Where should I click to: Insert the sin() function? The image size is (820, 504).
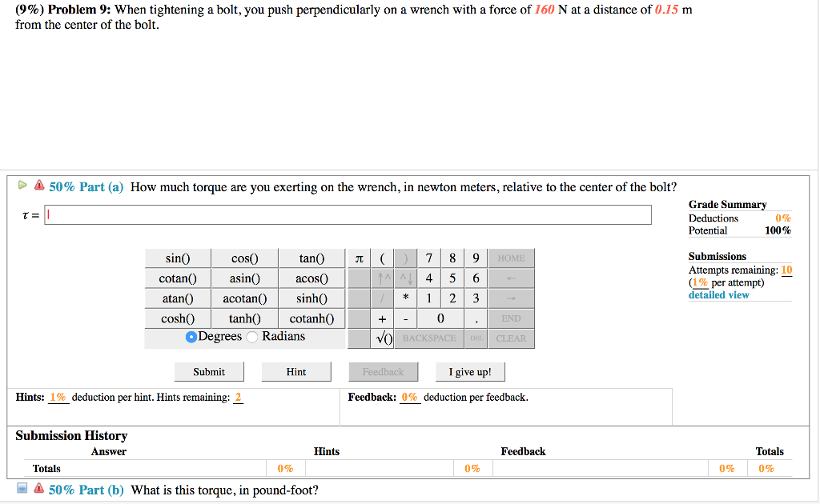(177, 258)
